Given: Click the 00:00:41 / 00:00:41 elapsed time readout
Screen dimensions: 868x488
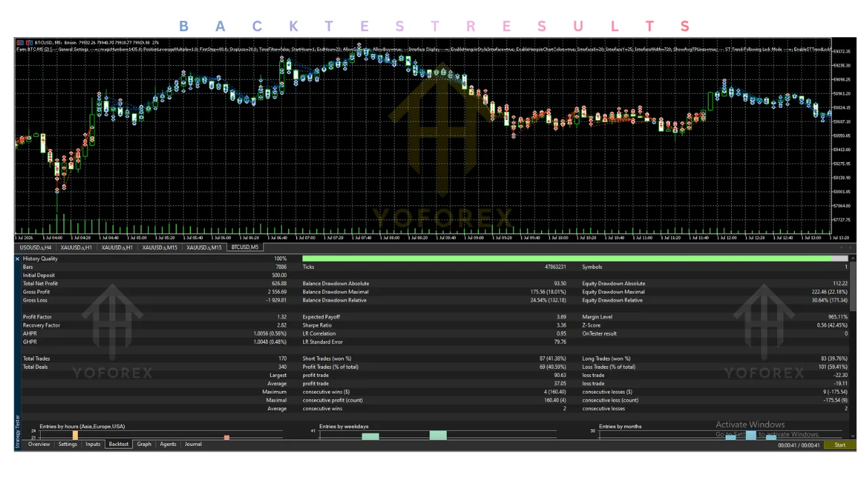Looking at the screenshot, I should (x=798, y=445).
